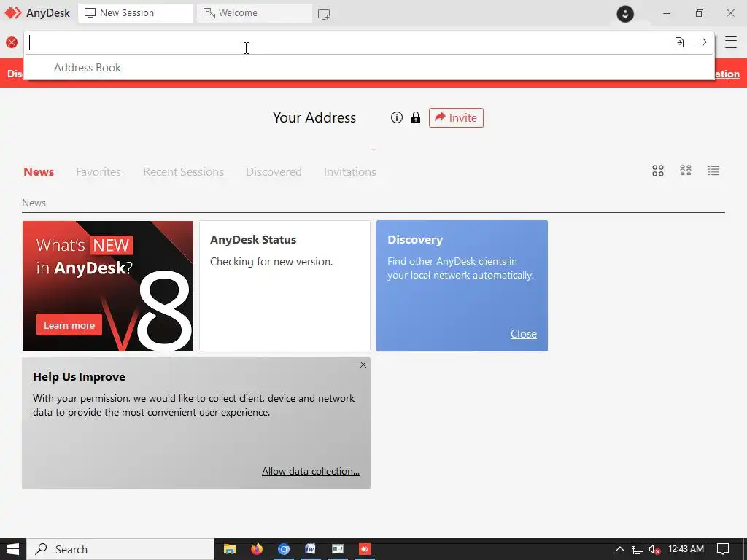Click the partially hidden link at banner's right end

pyautogui.click(x=727, y=74)
